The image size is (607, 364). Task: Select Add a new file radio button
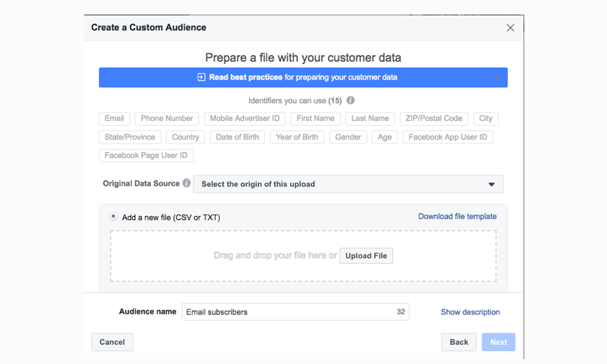click(x=114, y=216)
